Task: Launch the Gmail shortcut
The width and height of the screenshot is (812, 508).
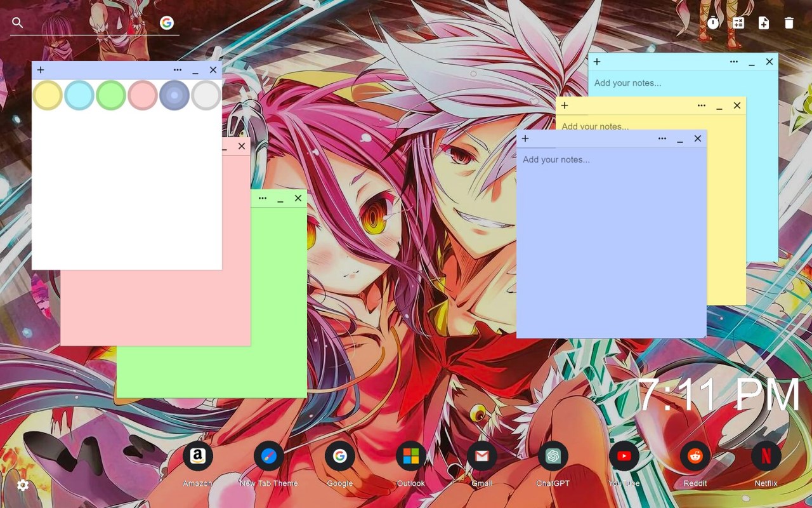Action: pyautogui.click(x=482, y=456)
